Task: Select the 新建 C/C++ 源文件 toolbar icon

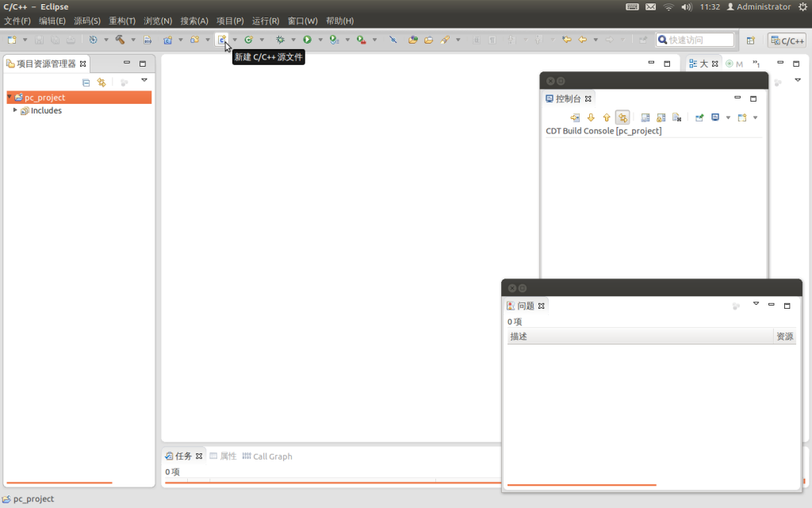Action: [223, 39]
